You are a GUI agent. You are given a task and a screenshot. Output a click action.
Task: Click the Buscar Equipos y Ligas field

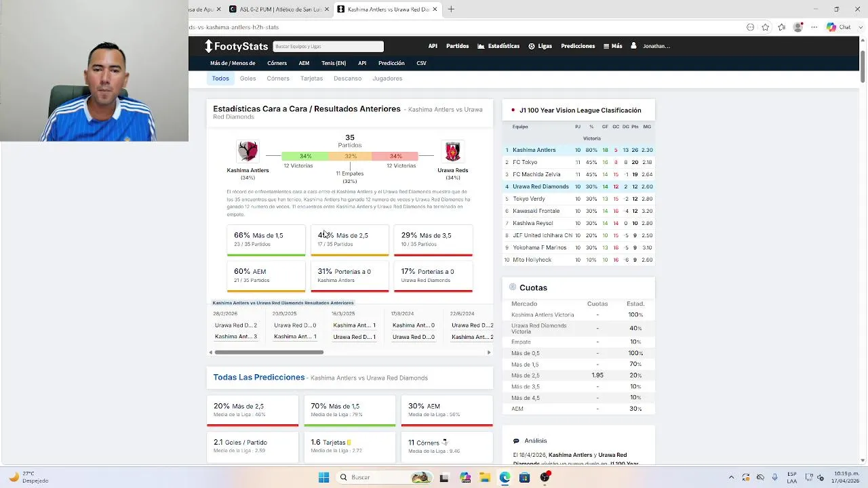[328, 46]
